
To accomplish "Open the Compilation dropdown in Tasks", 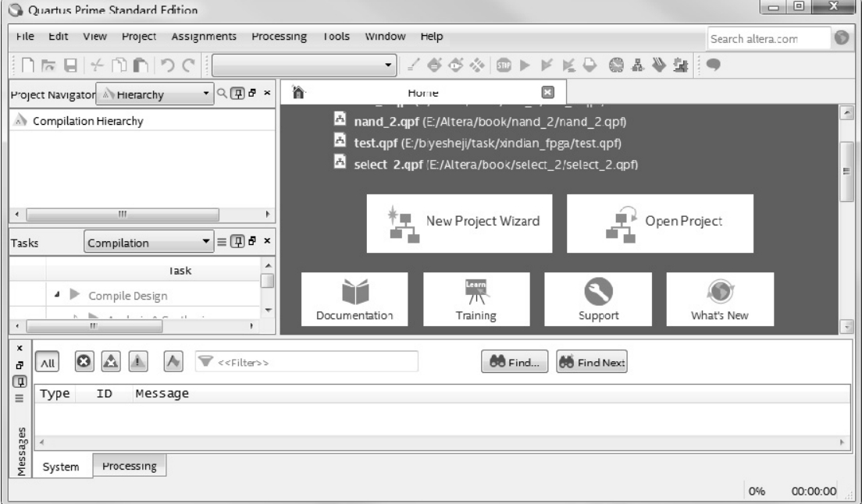I will [148, 242].
